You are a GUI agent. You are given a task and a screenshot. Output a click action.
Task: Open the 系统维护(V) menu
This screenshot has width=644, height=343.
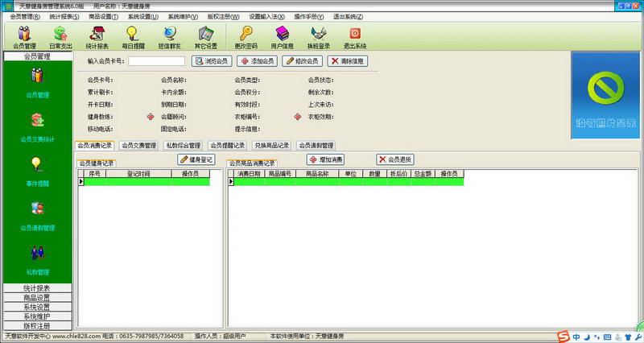point(183,17)
